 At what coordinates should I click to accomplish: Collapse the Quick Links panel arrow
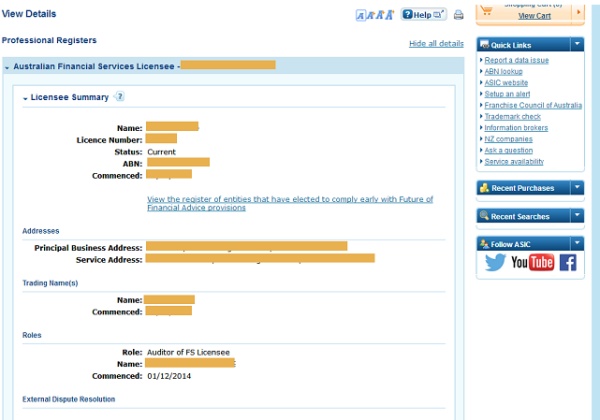(577, 44)
